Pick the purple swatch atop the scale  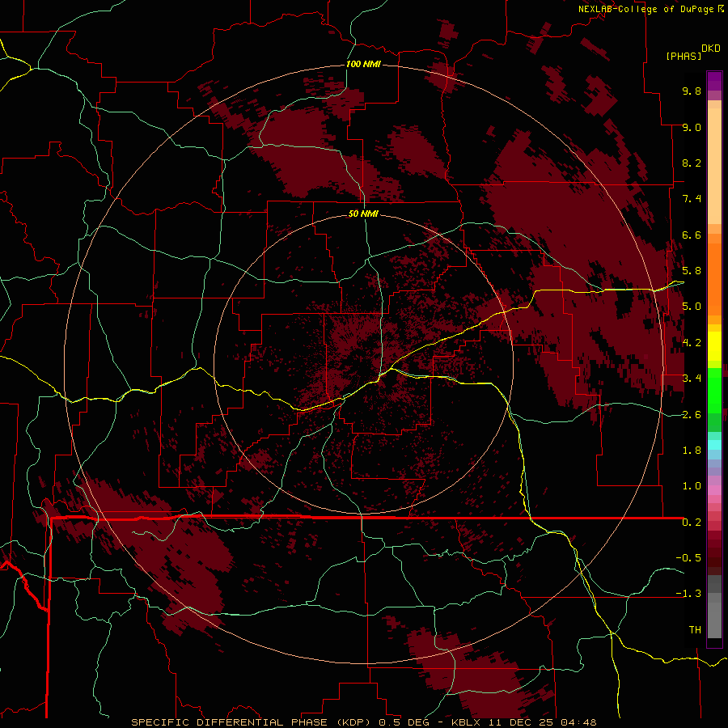point(714,82)
